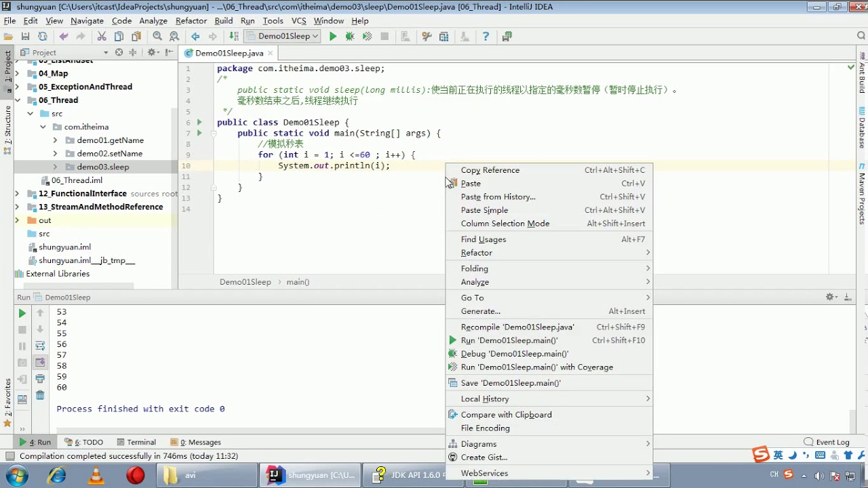Open the Event Log button
This screenshot has height=488, width=868.
(827, 442)
